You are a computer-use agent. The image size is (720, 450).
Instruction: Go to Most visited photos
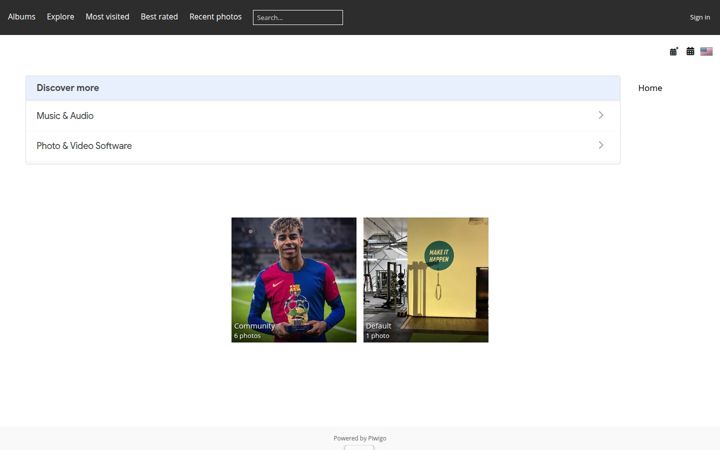click(107, 17)
